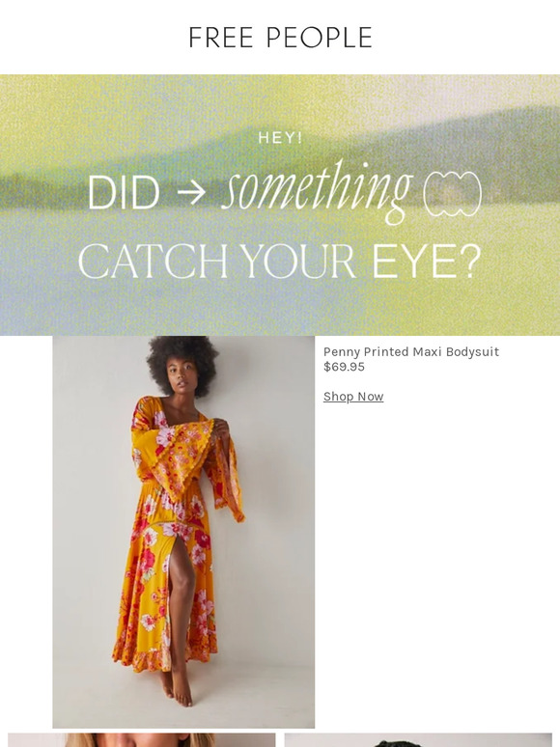Open the Penny Printed Maxi Bodysuit title

click(x=410, y=351)
